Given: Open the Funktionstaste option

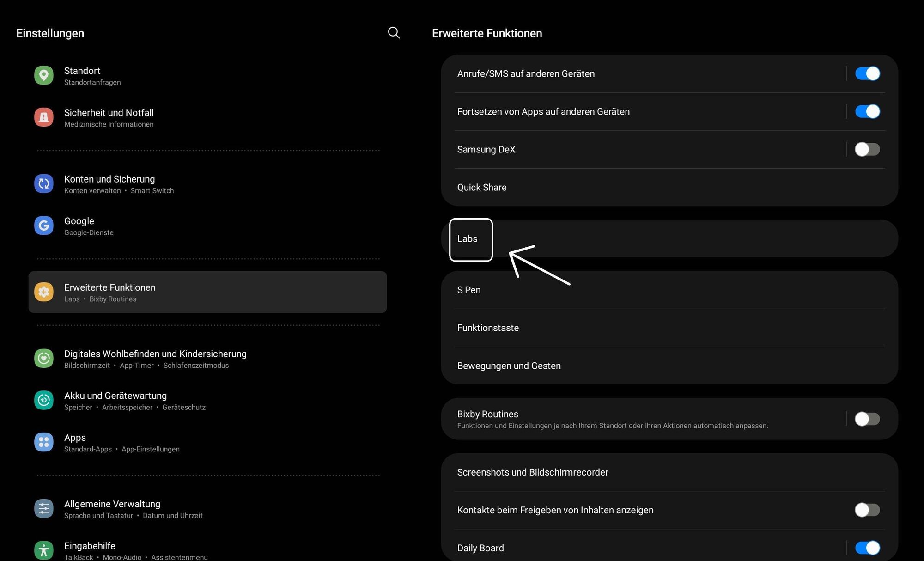Looking at the screenshot, I should tap(669, 328).
